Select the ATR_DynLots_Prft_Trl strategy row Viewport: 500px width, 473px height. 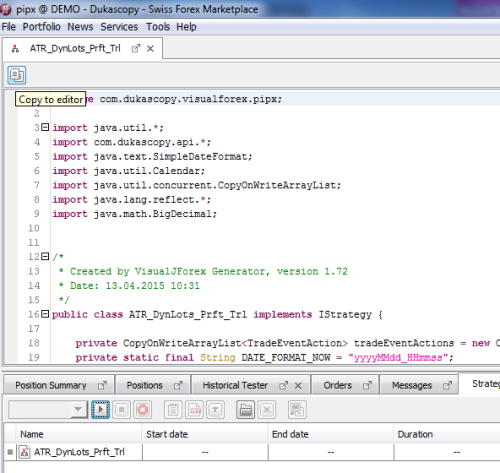[252, 452]
